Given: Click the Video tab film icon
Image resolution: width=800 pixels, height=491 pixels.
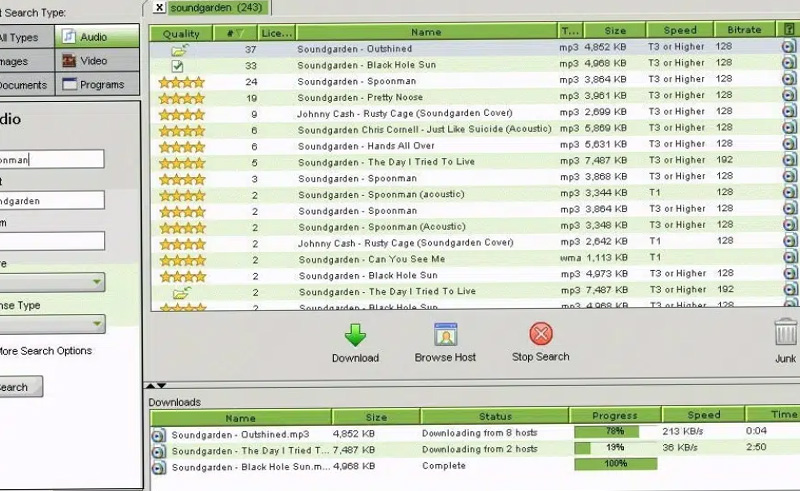Looking at the screenshot, I should (69, 61).
